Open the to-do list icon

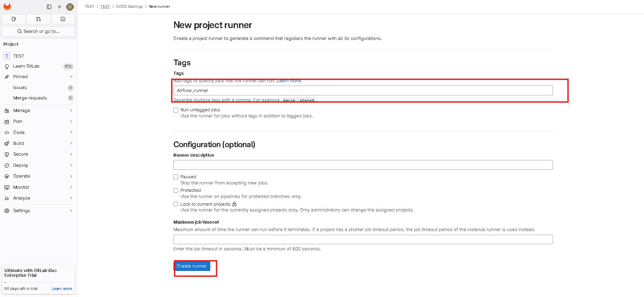click(x=63, y=19)
